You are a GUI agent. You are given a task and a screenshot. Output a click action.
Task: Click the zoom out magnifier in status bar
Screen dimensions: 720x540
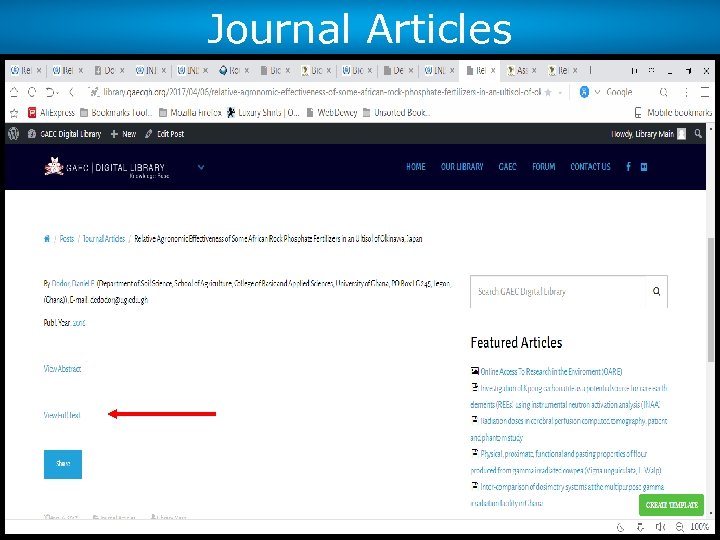point(680,527)
